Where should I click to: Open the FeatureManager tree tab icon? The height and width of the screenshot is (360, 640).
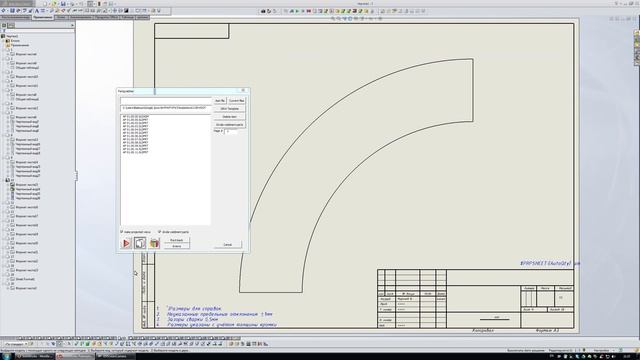click(x=4, y=25)
